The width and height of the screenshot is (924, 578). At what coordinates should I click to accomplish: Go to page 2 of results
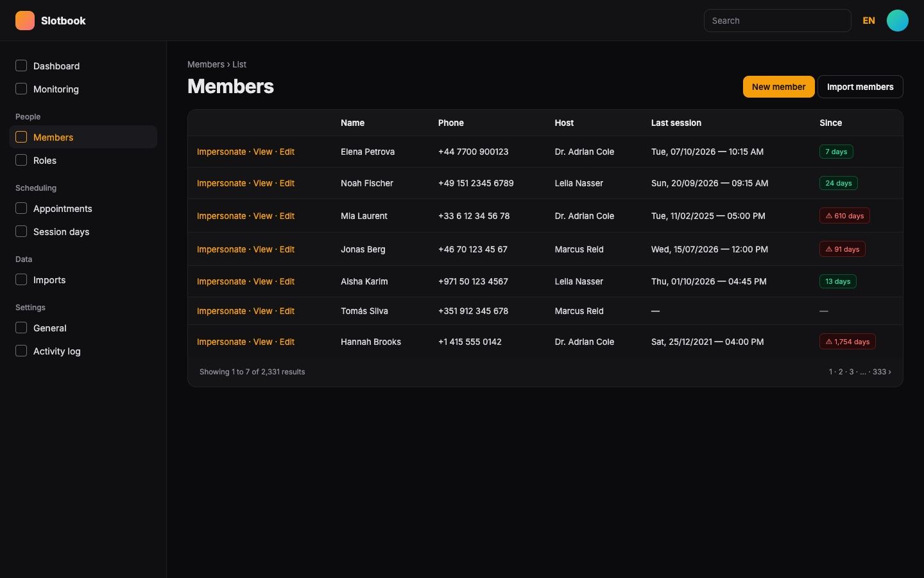(x=841, y=372)
